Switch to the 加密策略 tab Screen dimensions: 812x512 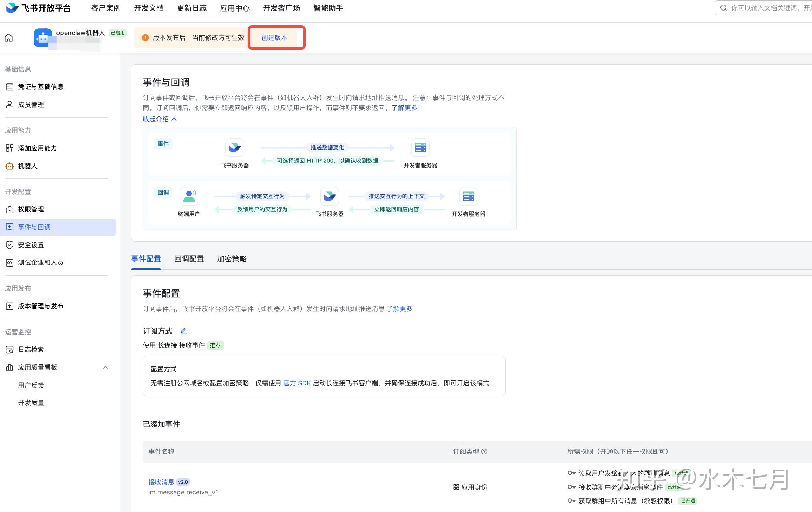click(x=232, y=259)
